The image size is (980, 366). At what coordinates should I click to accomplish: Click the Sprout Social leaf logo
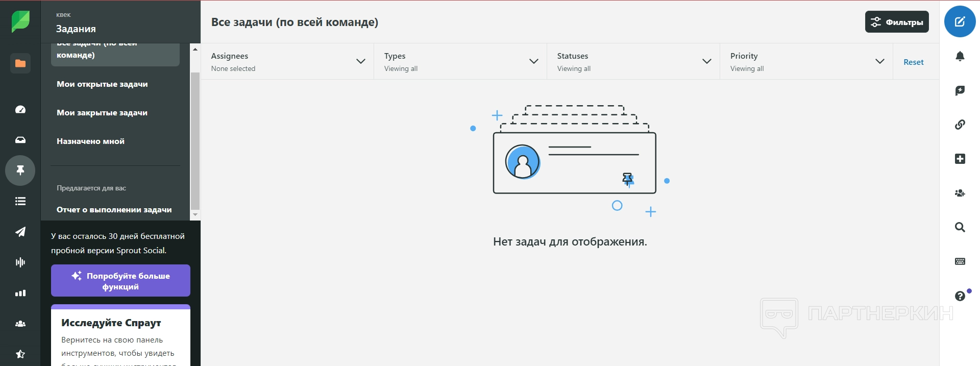click(x=20, y=21)
